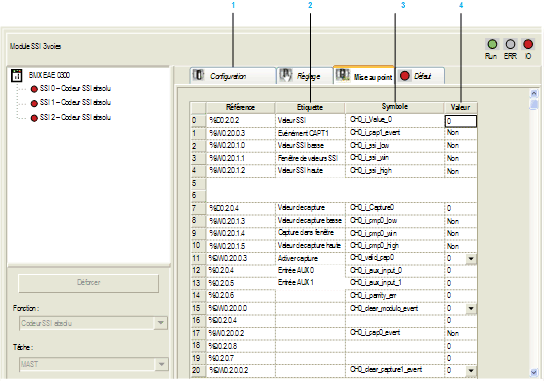Image resolution: width=544 pixels, height=382 pixels.
Task: Click the Valeur SSI basse label
Action: click(x=300, y=145)
